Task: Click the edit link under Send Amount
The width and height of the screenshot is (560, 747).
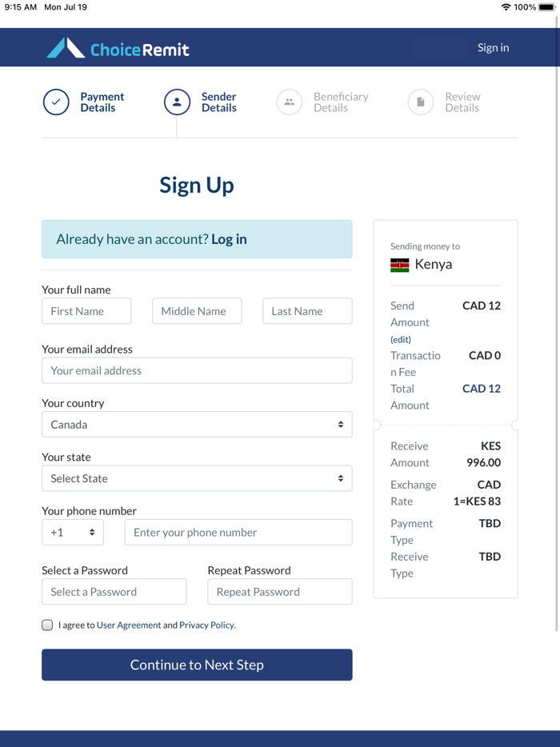Action: [x=400, y=339]
